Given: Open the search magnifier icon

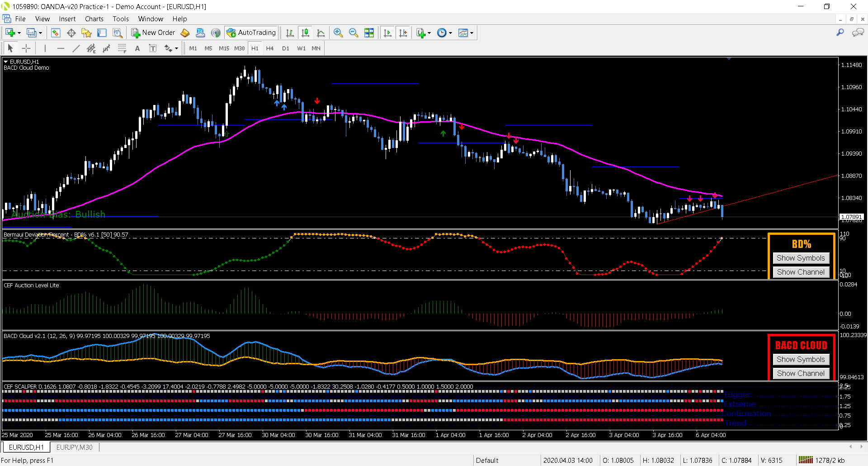Looking at the screenshot, I should pos(840,33).
